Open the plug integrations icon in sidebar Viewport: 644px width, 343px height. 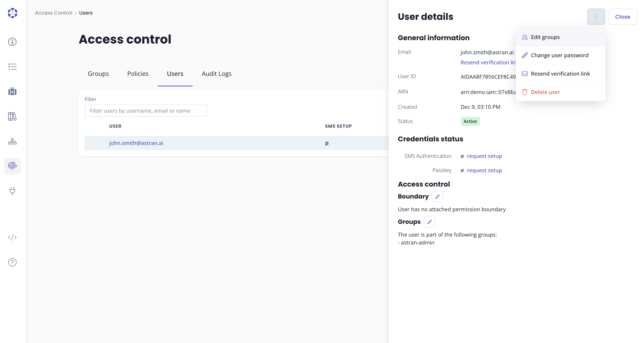12,191
